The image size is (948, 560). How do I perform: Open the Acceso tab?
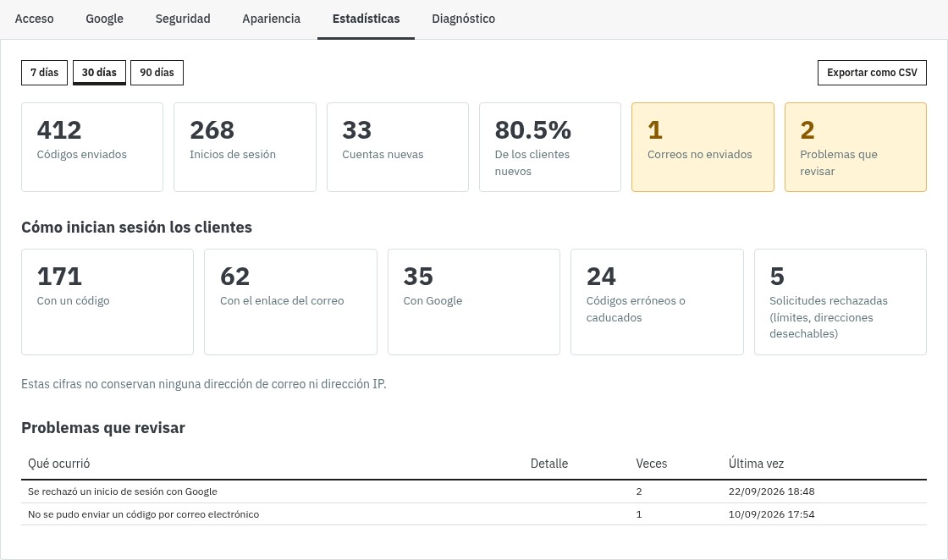click(34, 19)
